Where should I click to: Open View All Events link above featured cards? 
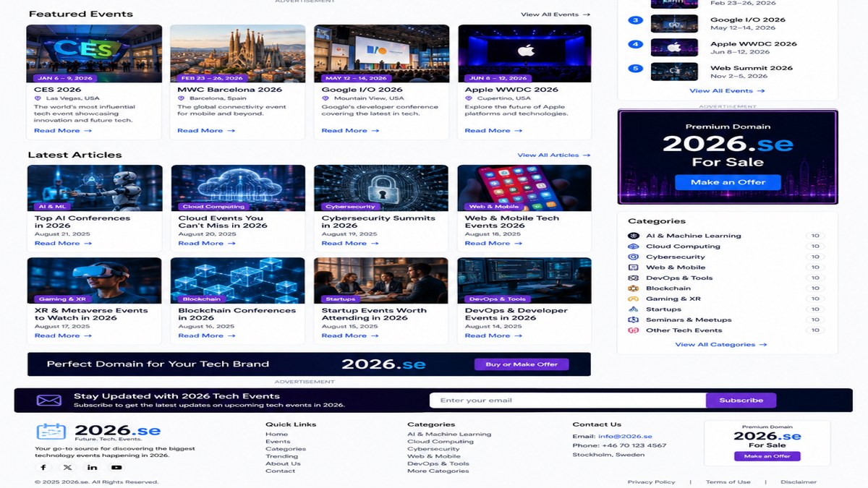click(556, 14)
